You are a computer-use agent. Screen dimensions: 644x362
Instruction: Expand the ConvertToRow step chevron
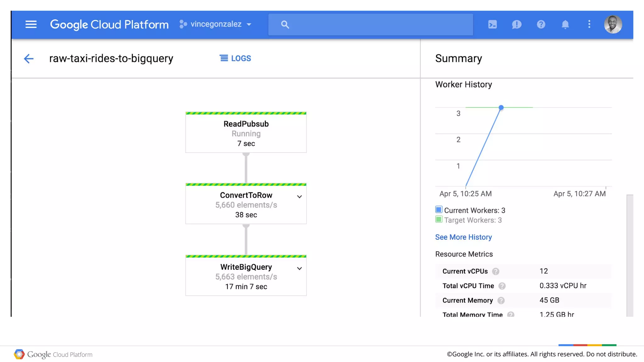(299, 197)
